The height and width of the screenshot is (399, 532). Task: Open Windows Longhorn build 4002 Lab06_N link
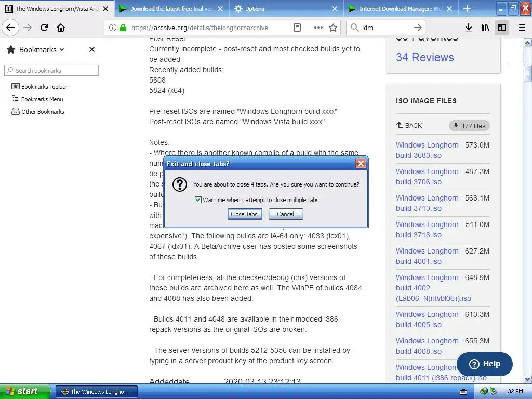pyautogui.click(x=433, y=288)
